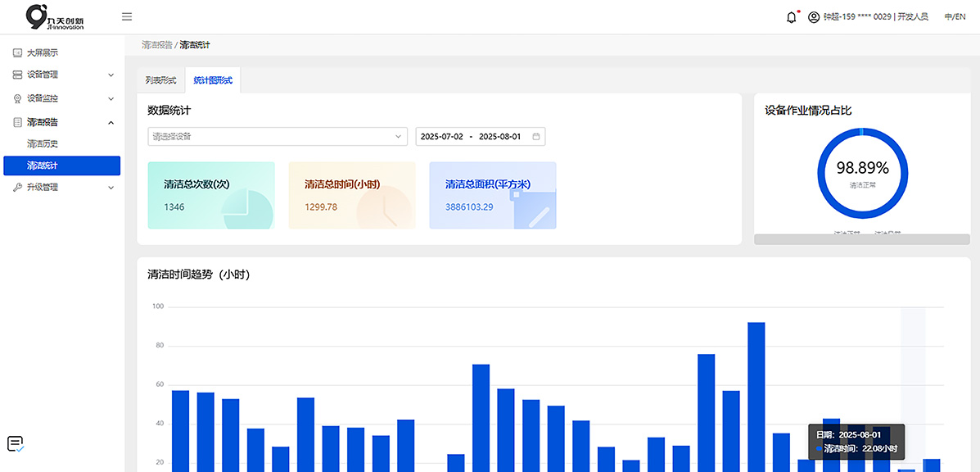Click the 九天创新 logo
980x472 pixels.
[55, 16]
